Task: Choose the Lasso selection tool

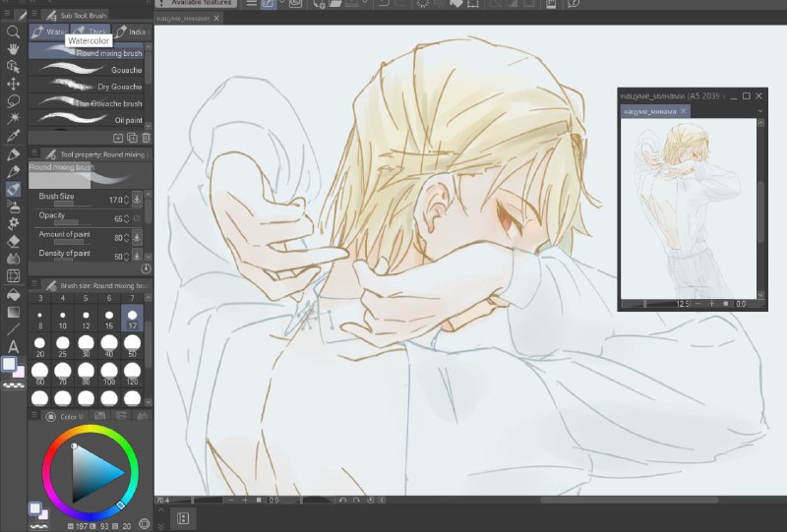Action: pos(13,101)
